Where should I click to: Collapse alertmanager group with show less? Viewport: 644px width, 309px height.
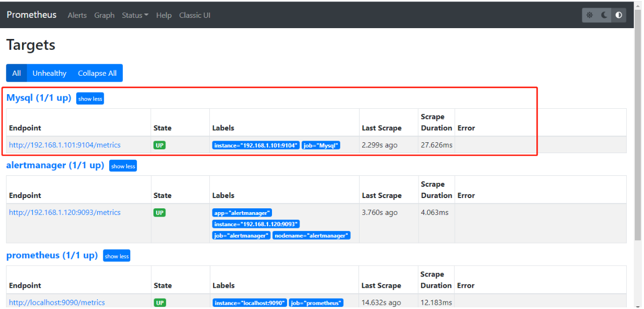point(123,166)
